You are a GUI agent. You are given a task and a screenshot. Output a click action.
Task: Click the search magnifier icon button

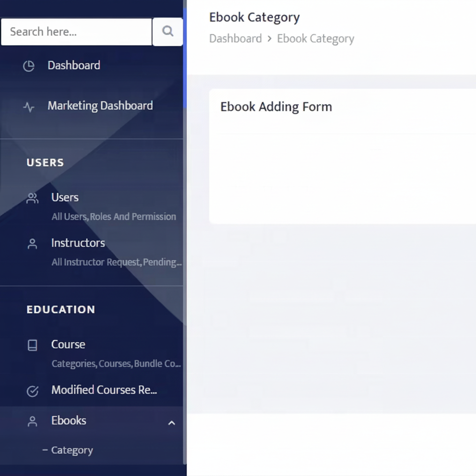point(168,32)
